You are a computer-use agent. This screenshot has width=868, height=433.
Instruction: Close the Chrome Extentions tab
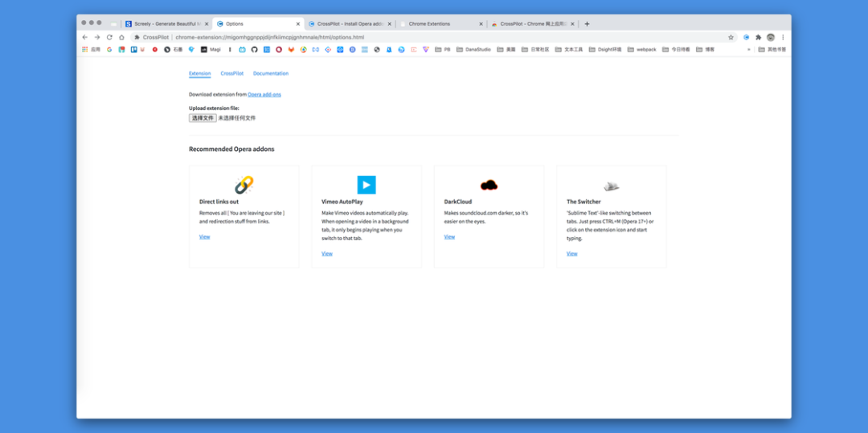coord(481,24)
